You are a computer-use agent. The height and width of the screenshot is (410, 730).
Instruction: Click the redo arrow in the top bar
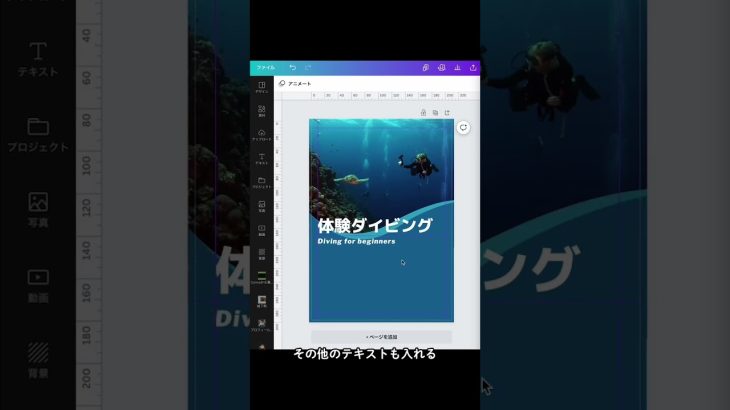308,67
